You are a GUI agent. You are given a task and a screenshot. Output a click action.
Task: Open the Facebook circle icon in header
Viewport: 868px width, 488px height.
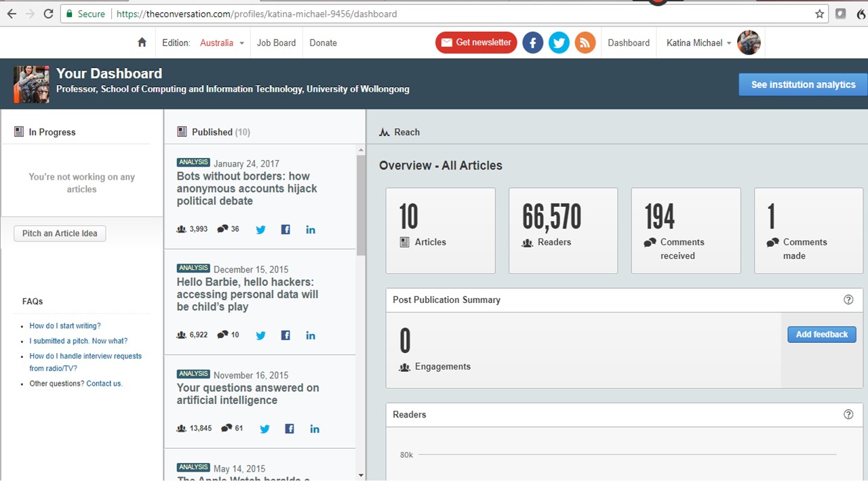(532, 43)
